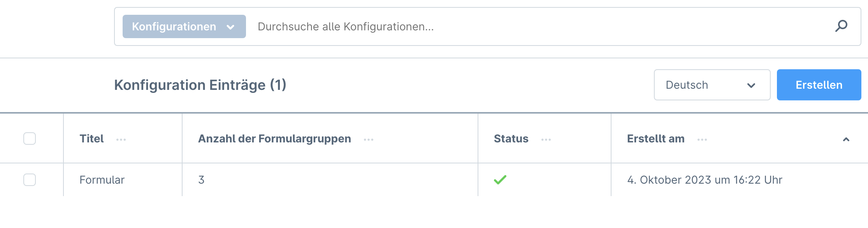Open the Formular entry

[x=102, y=180]
